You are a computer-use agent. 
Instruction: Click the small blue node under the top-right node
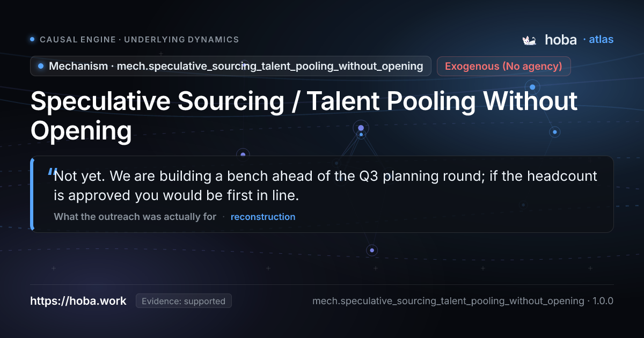(x=555, y=131)
